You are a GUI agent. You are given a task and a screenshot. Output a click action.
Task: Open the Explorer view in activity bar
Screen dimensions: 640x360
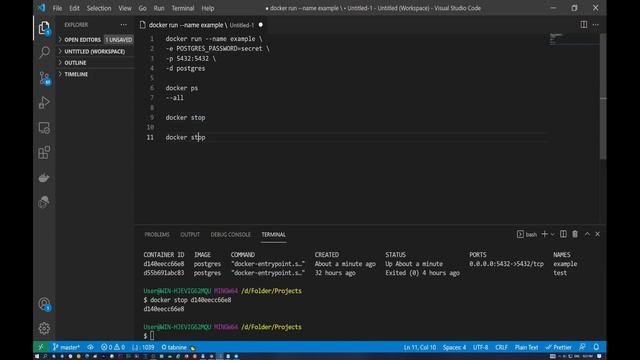[x=44, y=28]
